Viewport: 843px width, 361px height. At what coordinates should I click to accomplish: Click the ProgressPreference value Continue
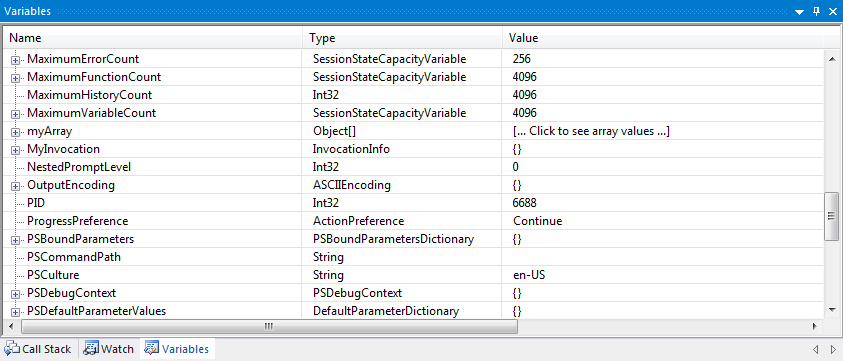[x=538, y=221]
